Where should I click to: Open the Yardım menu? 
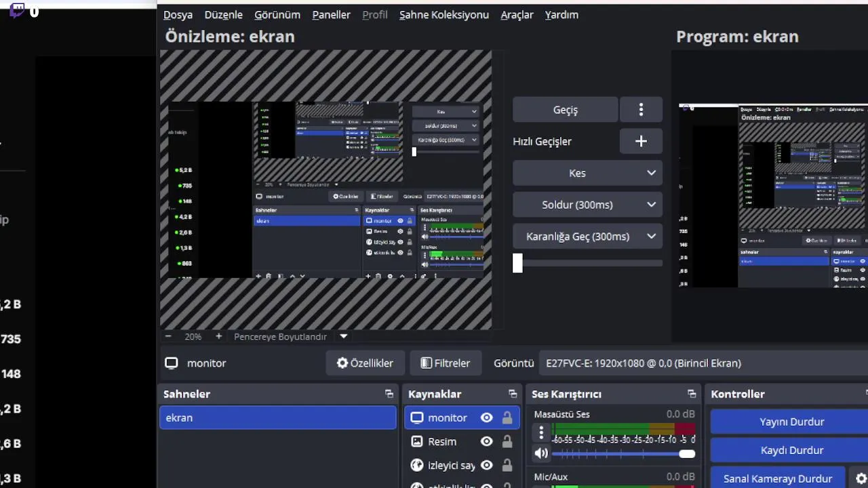(x=561, y=14)
